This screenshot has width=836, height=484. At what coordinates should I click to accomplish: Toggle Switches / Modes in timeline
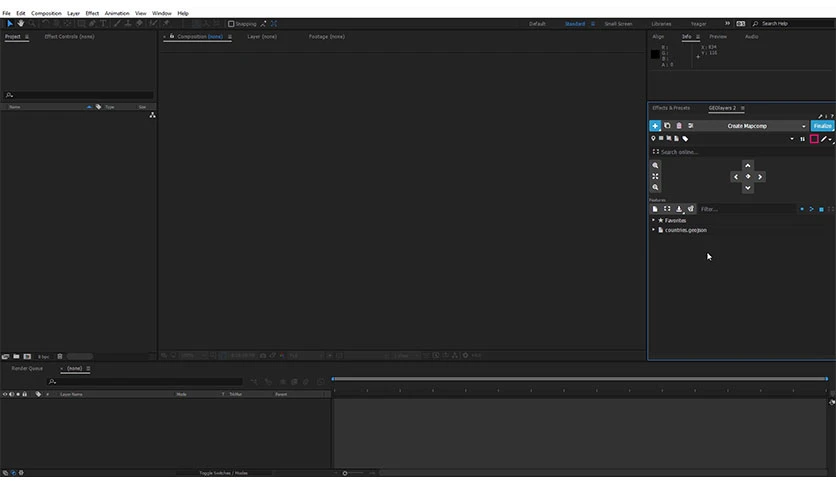pyautogui.click(x=223, y=473)
